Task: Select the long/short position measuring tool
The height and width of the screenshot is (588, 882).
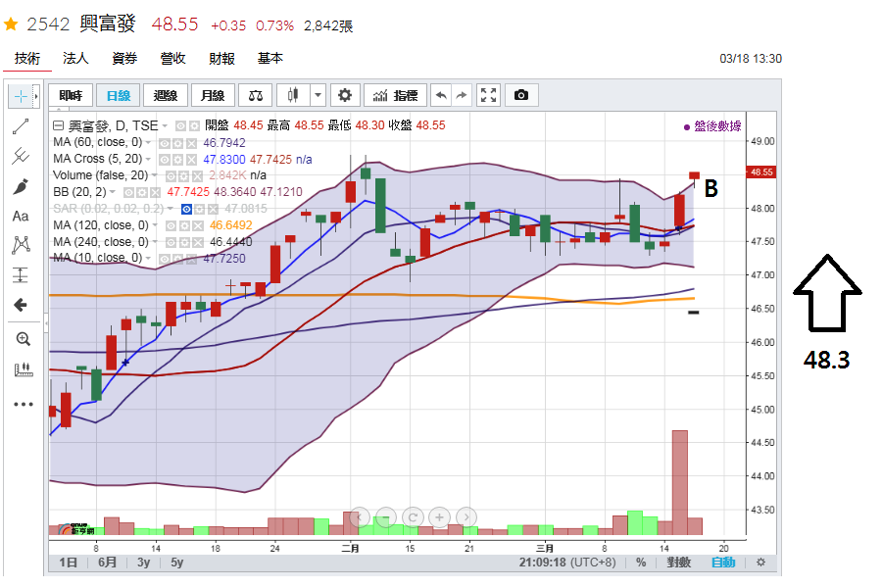Action: (21, 275)
